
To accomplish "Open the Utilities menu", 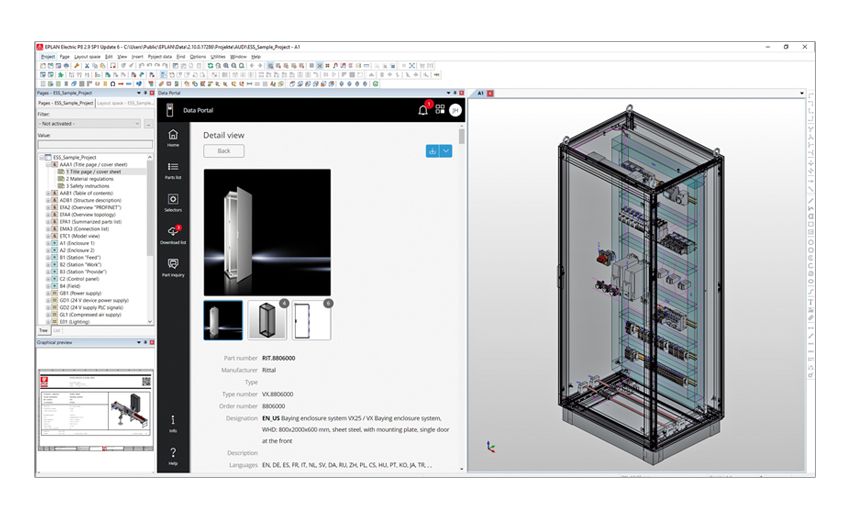I will [217, 56].
